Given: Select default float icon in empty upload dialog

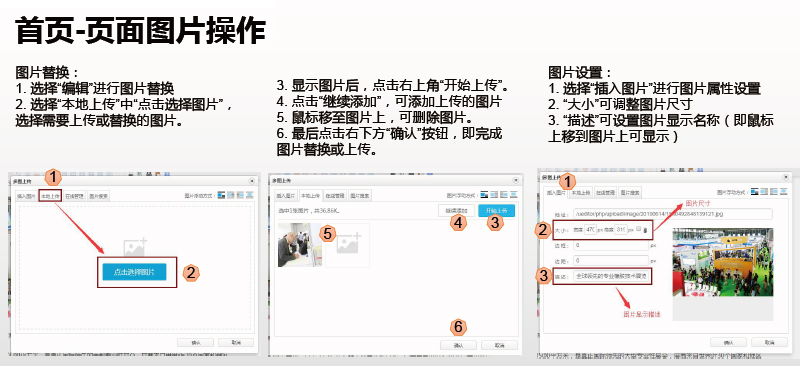Looking at the screenshot, I should click(x=221, y=194).
